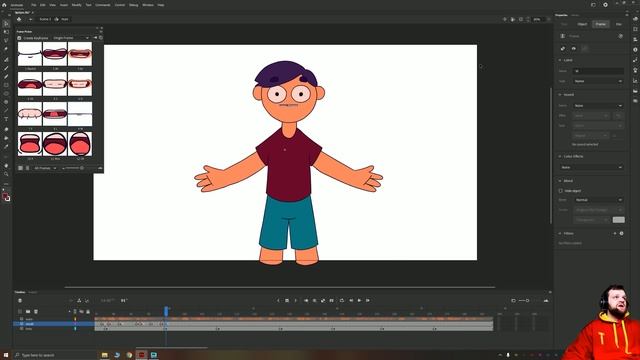Collapse the Filters section
The image size is (640, 360).
[560, 233]
